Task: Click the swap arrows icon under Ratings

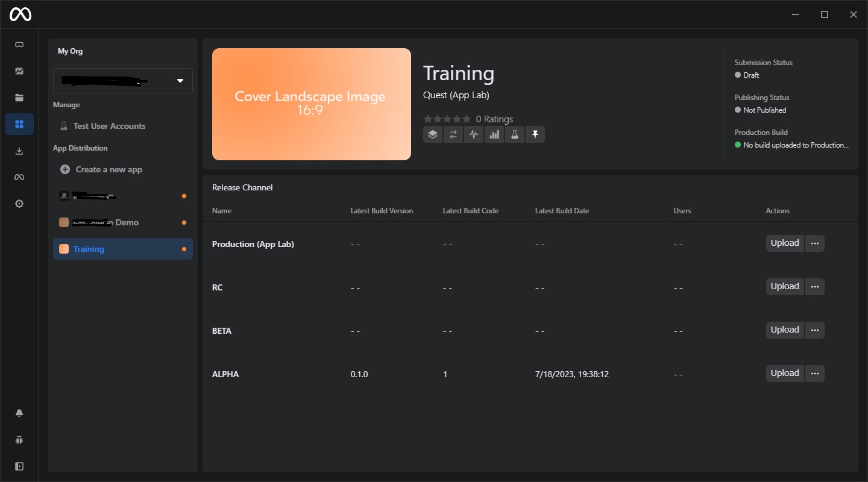Action: pyautogui.click(x=453, y=135)
